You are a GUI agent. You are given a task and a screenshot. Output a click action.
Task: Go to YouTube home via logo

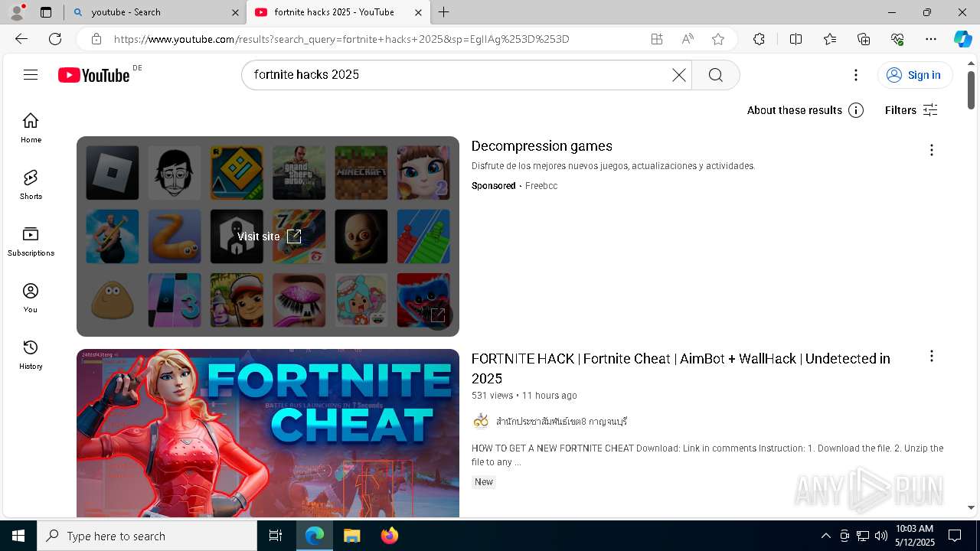[x=93, y=75]
